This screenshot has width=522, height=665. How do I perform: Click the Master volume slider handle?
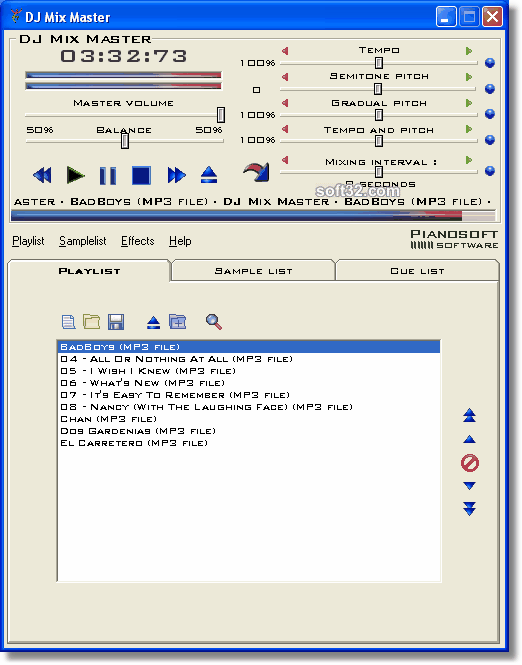221,115
